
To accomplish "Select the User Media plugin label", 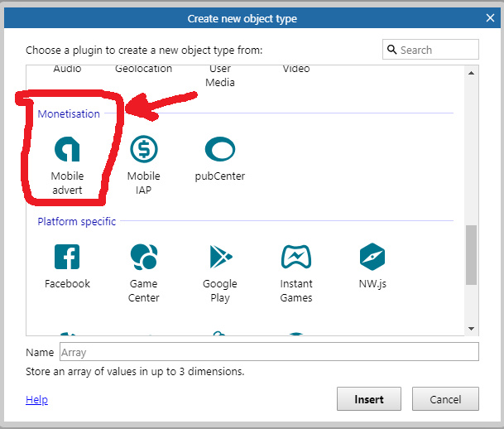I will point(220,75).
